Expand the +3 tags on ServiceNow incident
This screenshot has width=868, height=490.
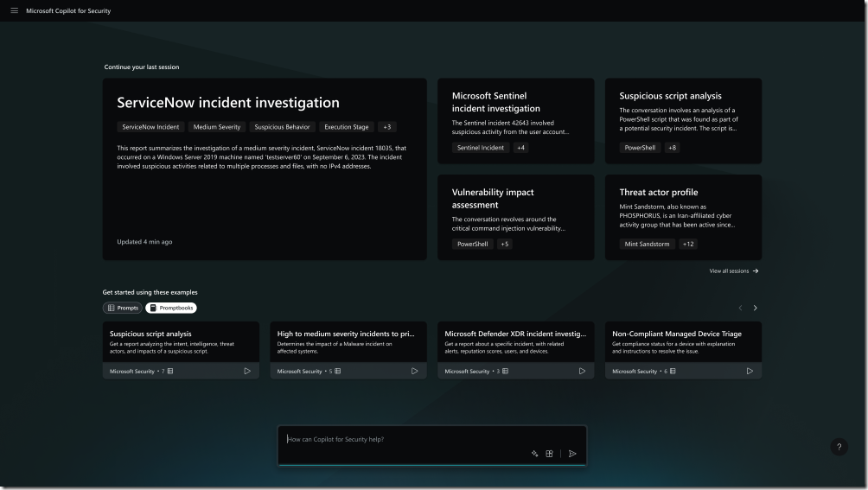tap(386, 127)
